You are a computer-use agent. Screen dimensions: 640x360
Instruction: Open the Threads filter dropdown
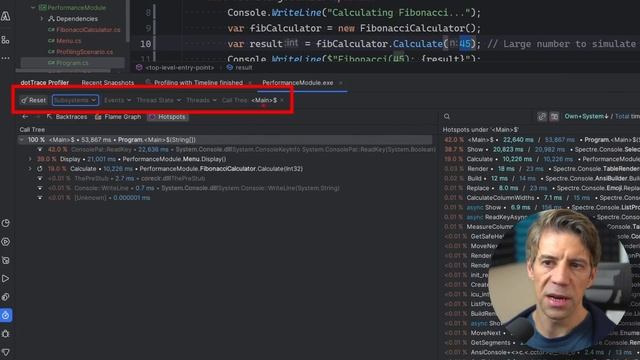(201, 100)
